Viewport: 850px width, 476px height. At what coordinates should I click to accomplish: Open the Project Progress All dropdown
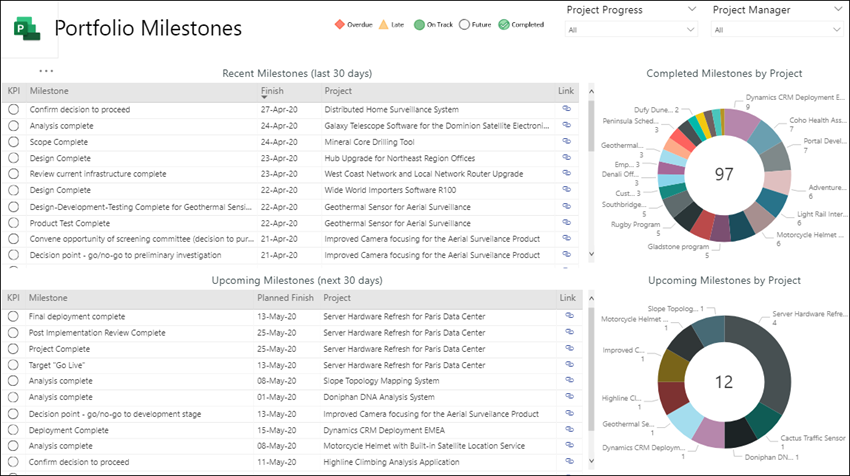(631, 29)
